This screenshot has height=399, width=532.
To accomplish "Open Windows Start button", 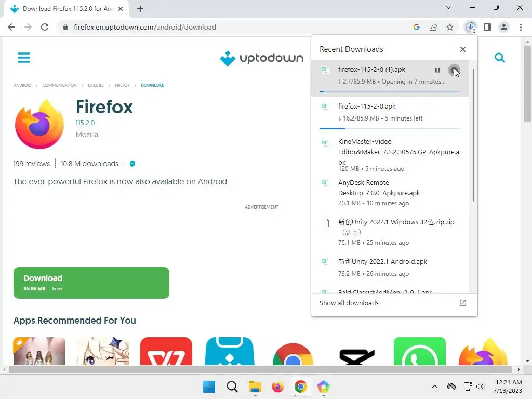I will tap(209, 387).
